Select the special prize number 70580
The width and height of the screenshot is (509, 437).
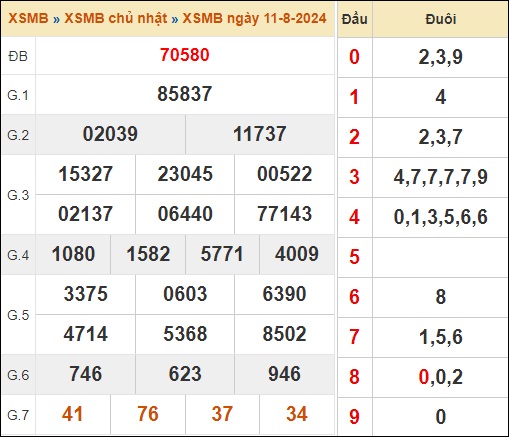[185, 55]
